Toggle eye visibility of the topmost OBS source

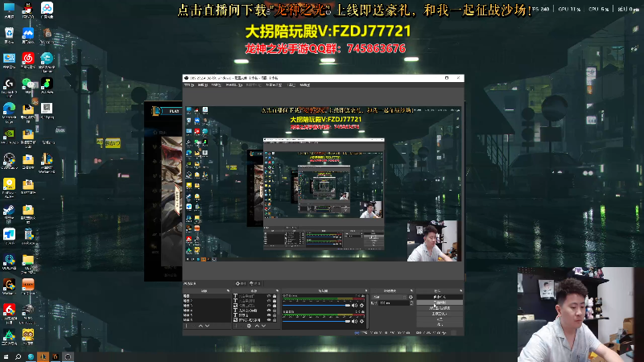point(269,296)
